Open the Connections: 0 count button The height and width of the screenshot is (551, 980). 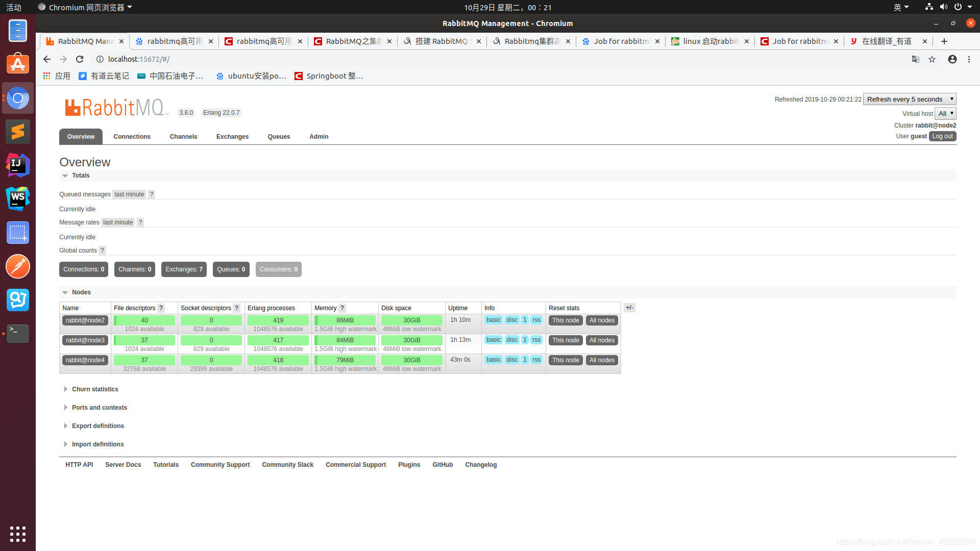pyautogui.click(x=84, y=269)
